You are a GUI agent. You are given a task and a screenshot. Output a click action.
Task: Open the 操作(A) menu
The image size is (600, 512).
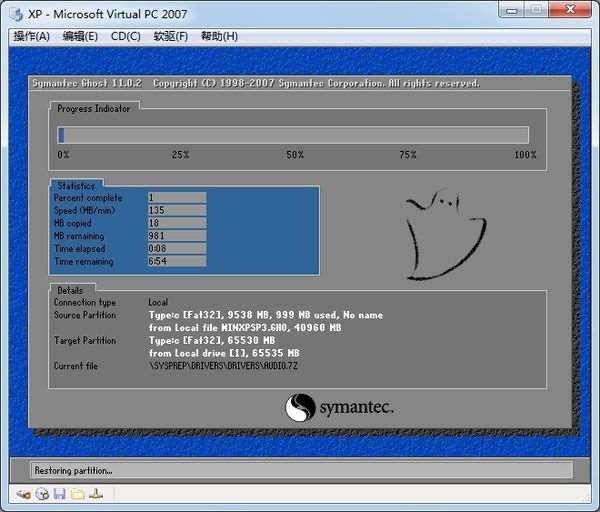pos(32,36)
